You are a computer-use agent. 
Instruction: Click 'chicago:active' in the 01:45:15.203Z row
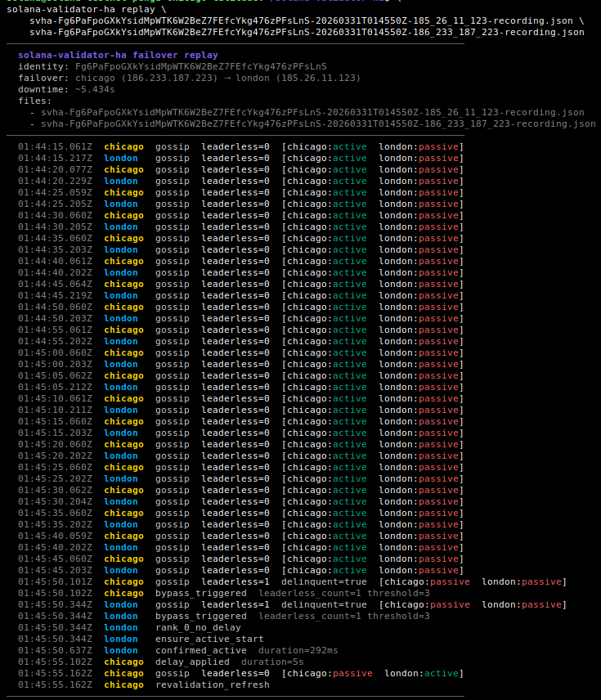coord(327,433)
